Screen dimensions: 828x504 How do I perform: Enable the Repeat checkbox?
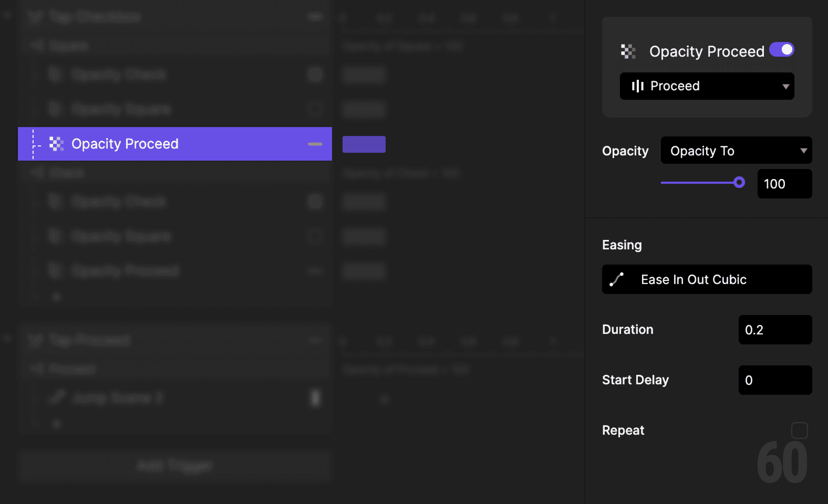coord(799,430)
